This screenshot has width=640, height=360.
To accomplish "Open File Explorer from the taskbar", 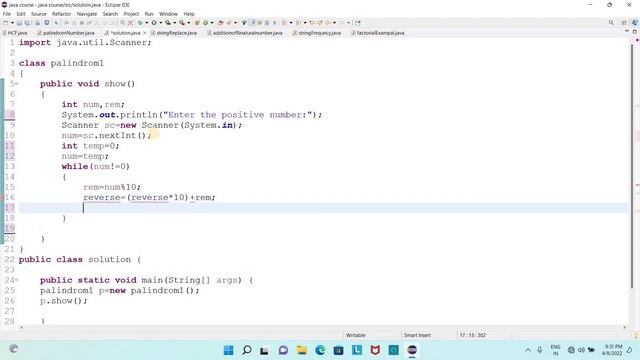I will (302, 350).
